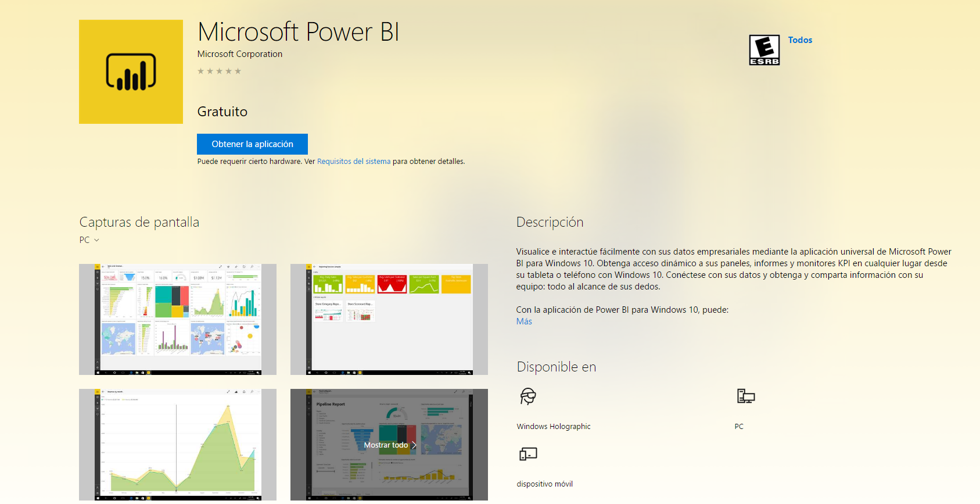Click the dispositivo móvil label

click(545, 484)
